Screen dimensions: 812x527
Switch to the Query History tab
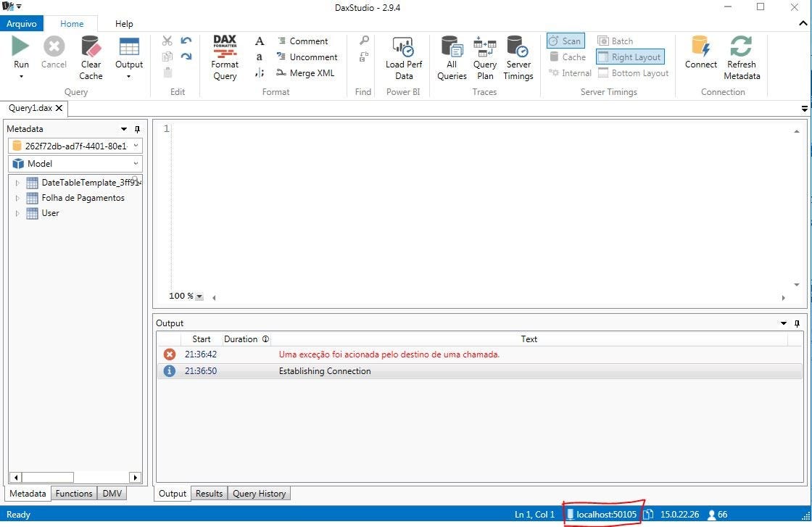[x=259, y=494]
